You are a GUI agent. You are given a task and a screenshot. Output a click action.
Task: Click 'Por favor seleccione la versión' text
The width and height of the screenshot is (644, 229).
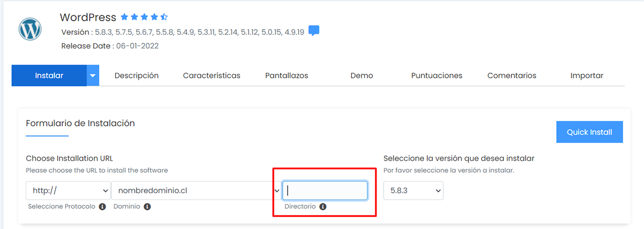coord(449,170)
